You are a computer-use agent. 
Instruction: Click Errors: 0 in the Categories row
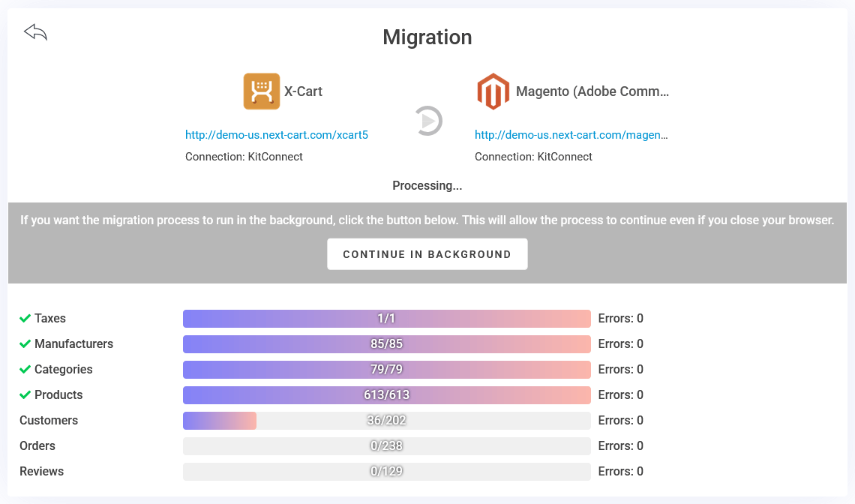click(x=620, y=370)
